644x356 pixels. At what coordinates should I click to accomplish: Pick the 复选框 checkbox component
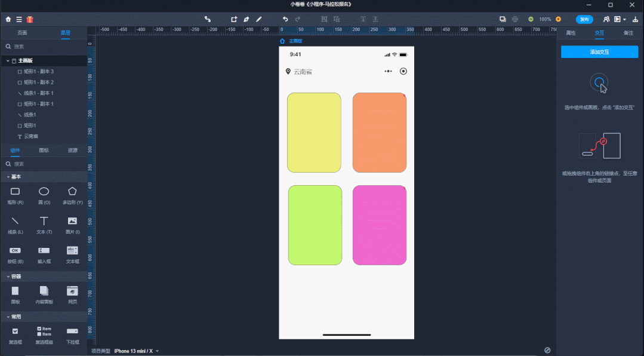(x=15, y=336)
